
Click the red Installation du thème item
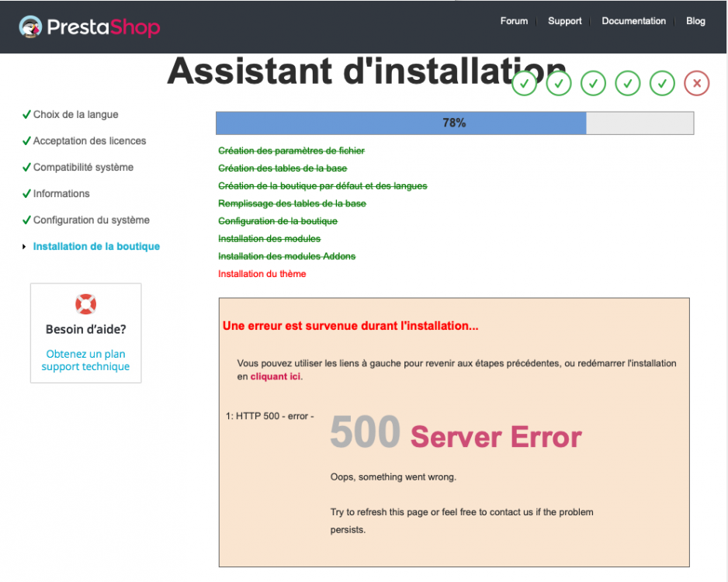[262, 274]
